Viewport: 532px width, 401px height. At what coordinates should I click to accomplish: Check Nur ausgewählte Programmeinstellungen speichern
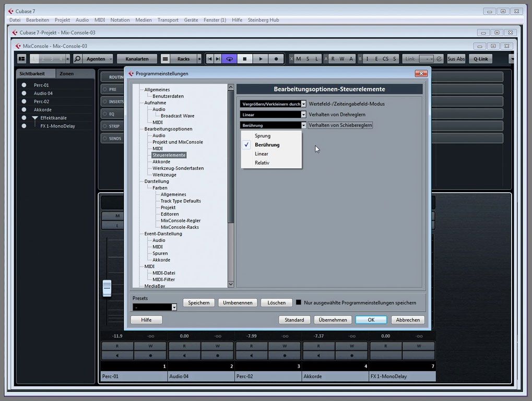(299, 302)
